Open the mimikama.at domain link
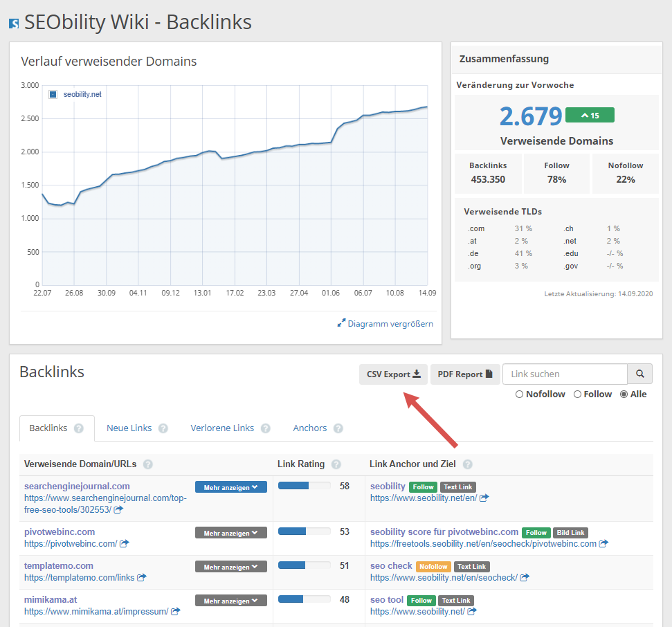672x627 pixels. pyautogui.click(x=51, y=599)
